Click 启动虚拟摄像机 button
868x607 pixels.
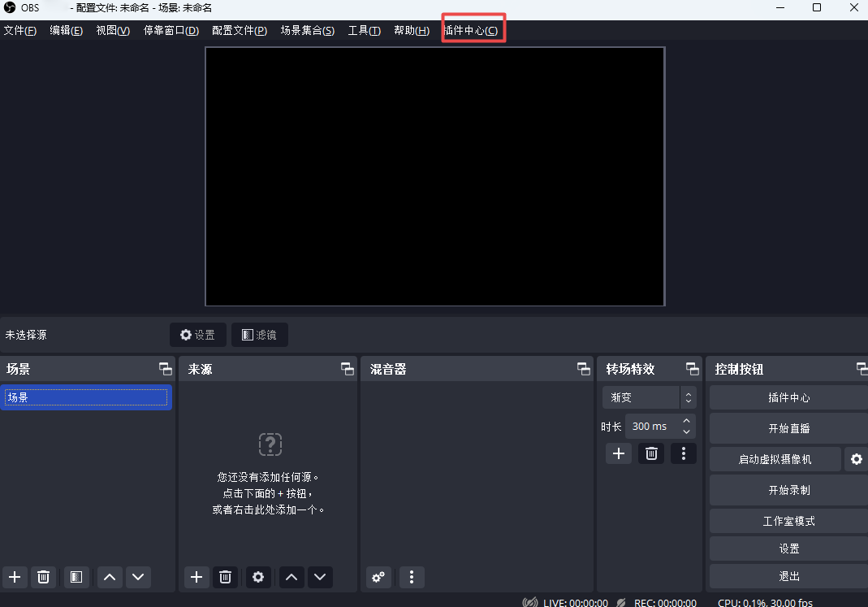pyautogui.click(x=775, y=459)
